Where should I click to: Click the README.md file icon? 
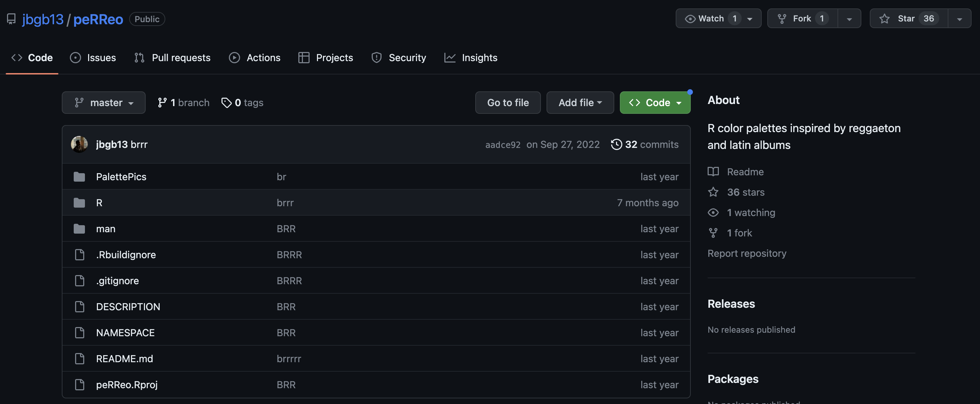(79, 359)
